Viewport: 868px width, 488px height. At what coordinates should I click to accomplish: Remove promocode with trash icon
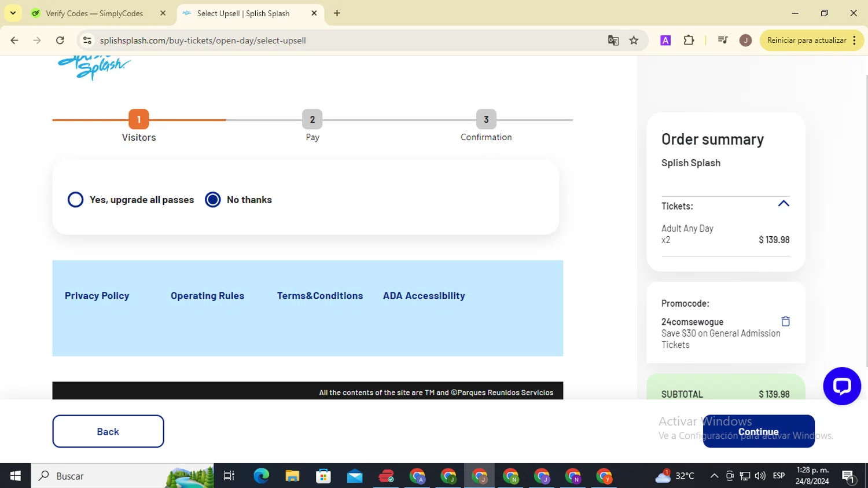click(x=785, y=321)
